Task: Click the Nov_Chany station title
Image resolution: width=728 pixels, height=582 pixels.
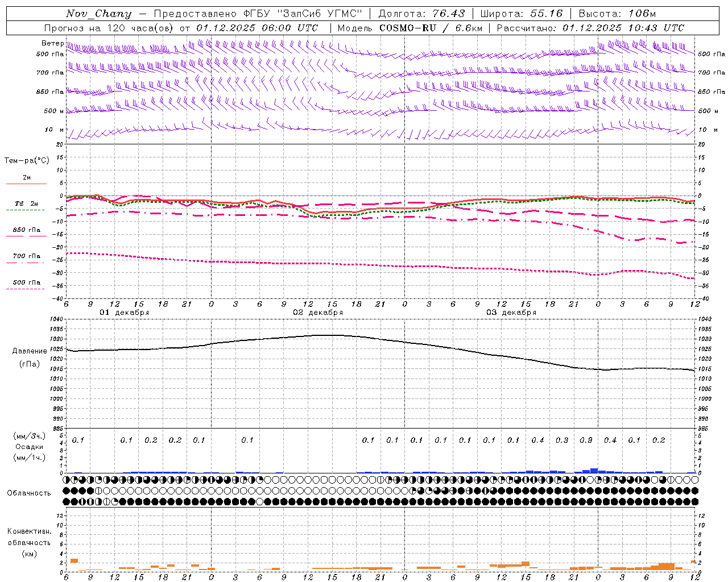Action: 98,14
